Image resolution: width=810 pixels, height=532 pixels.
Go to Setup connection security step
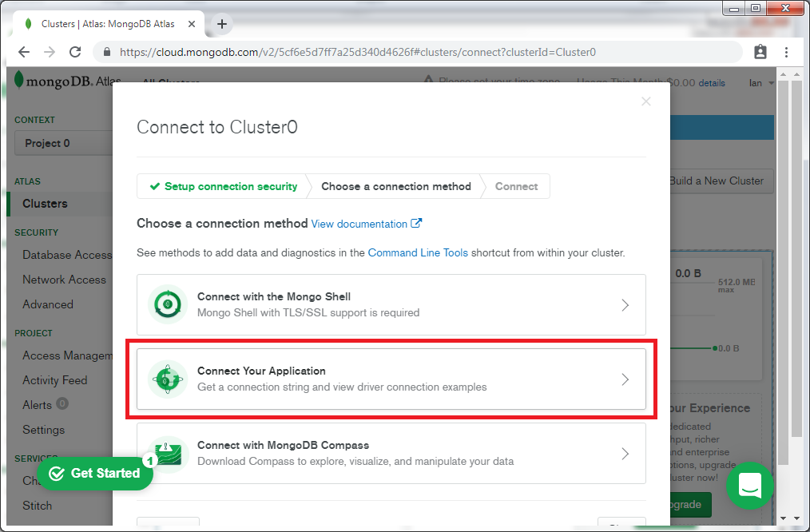point(223,186)
